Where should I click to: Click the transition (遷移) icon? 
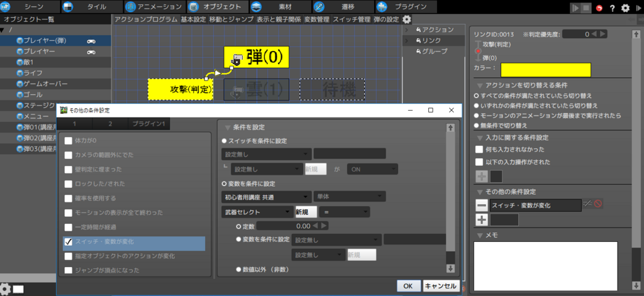pyautogui.click(x=319, y=7)
